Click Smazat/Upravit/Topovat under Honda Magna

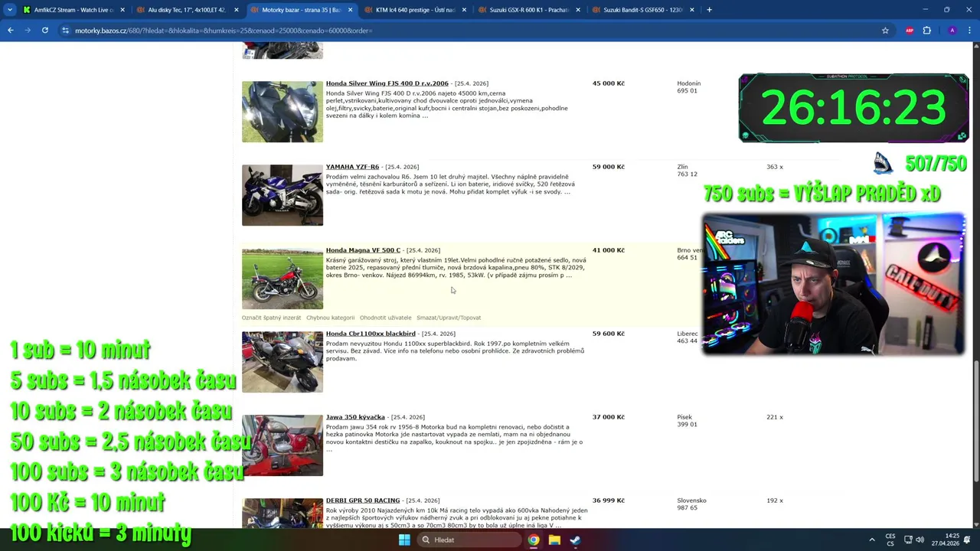point(449,318)
